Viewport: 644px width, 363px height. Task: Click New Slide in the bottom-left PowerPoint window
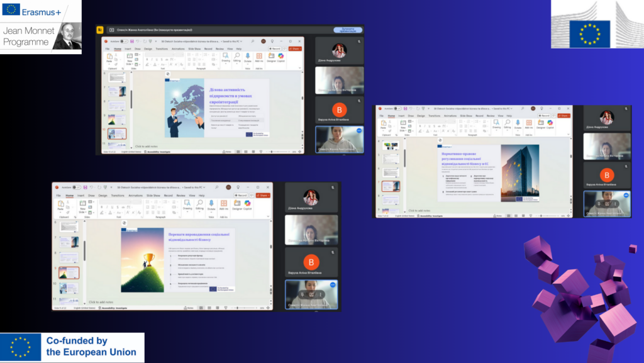click(82, 206)
